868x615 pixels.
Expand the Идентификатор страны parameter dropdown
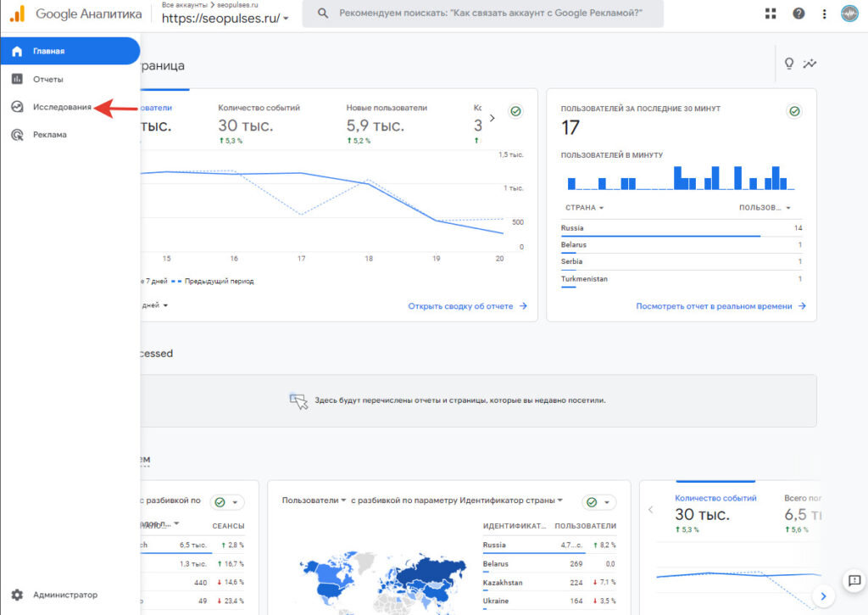(511, 500)
